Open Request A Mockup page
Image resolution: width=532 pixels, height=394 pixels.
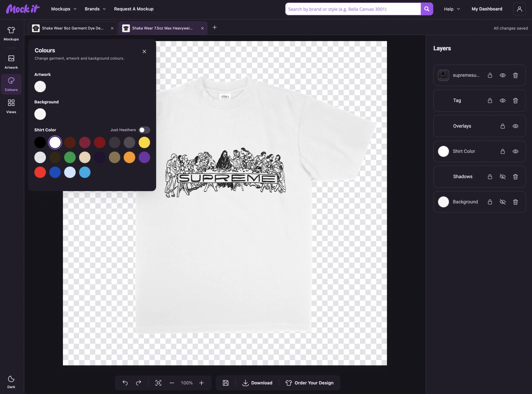tap(134, 9)
